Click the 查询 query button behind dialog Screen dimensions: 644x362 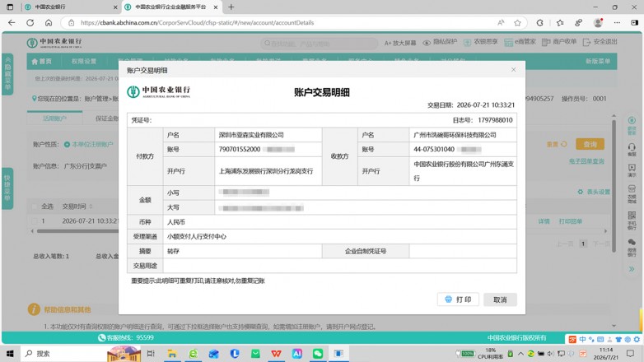pos(590,144)
